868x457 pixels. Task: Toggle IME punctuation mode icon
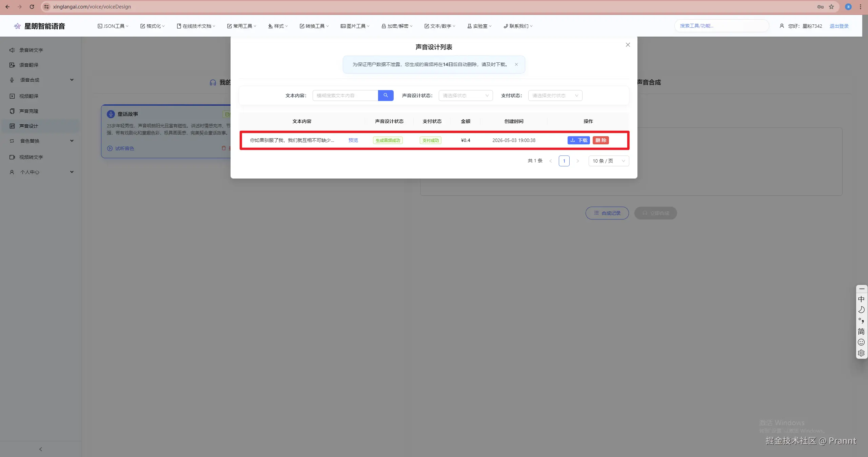coord(861,320)
